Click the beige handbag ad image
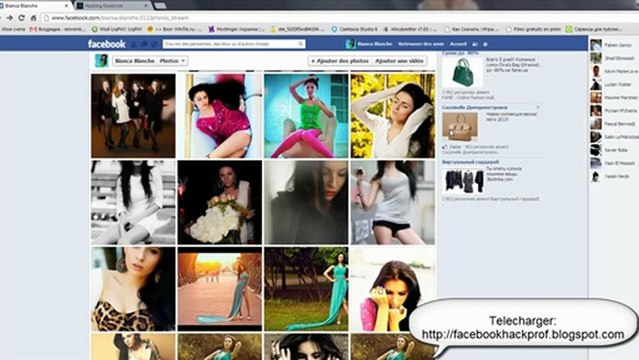 (x=460, y=127)
